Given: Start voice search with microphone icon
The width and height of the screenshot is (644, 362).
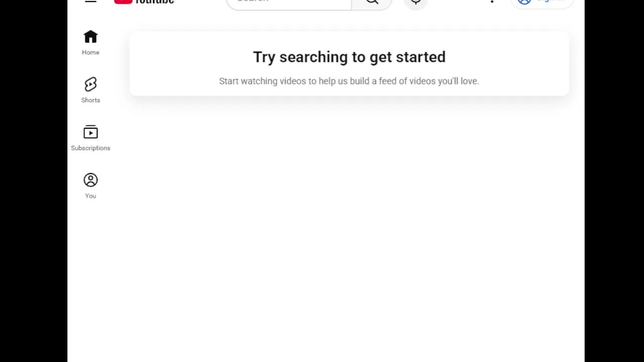Looking at the screenshot, I should pyautogui.click(x=416, y=3).
